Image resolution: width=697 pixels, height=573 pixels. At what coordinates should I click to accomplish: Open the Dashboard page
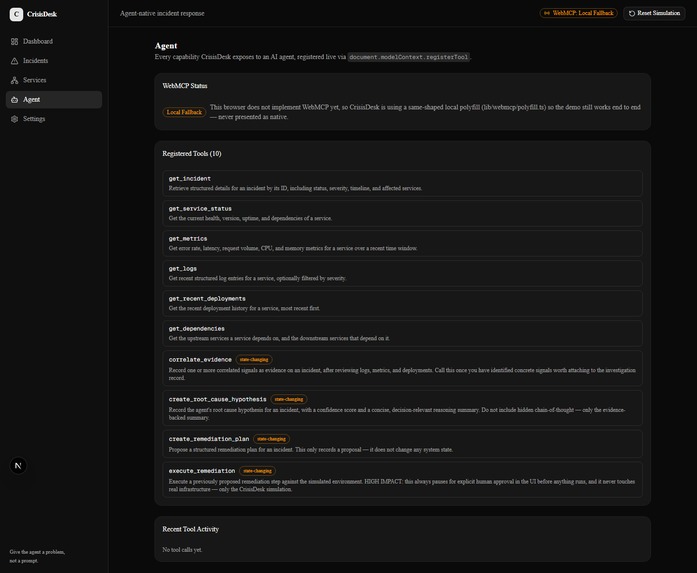click(x=54, y=41)
